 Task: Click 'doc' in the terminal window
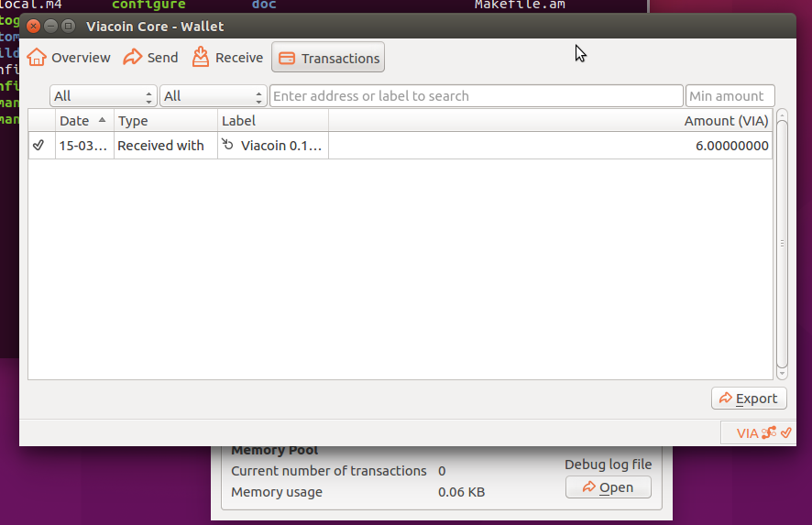click(264, 5)
